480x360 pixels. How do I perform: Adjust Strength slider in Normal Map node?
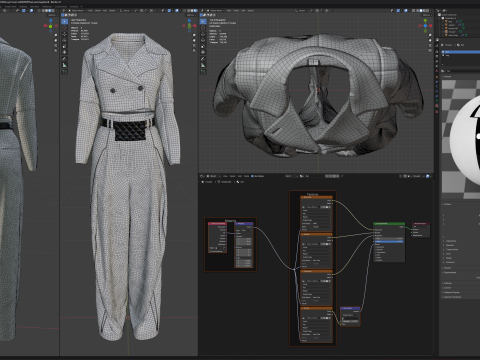click(350, 321)
